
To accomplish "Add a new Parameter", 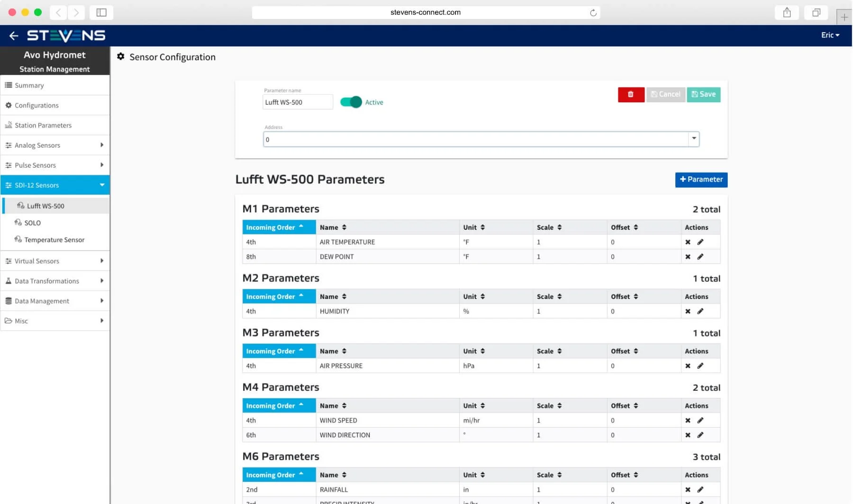I will (701, 180).
